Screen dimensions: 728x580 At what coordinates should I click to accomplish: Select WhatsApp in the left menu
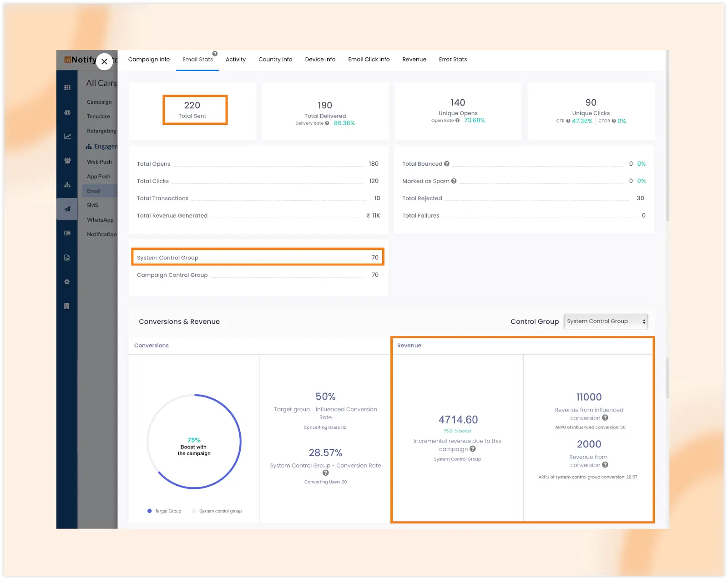100,220
